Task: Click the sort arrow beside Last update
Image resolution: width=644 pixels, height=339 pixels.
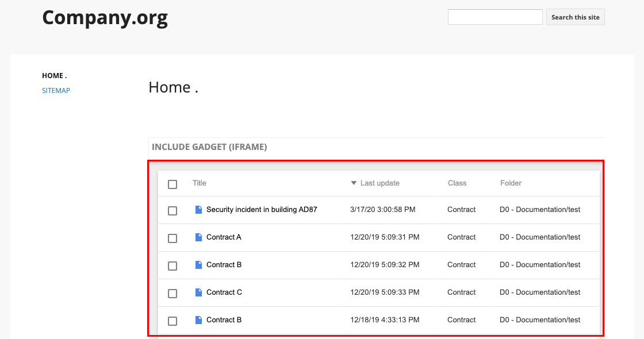Action: (x=354, y=183)
